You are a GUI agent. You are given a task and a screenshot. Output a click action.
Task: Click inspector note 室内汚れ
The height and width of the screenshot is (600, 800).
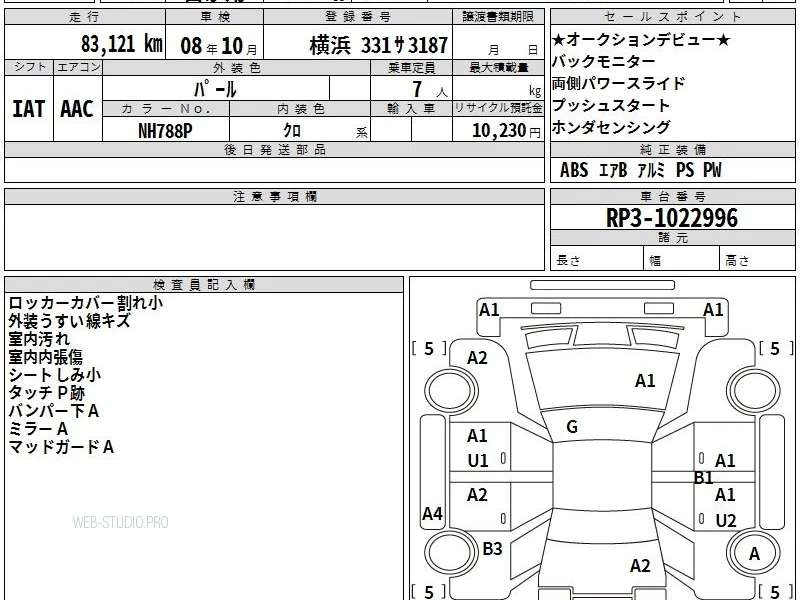coord(39,339)
